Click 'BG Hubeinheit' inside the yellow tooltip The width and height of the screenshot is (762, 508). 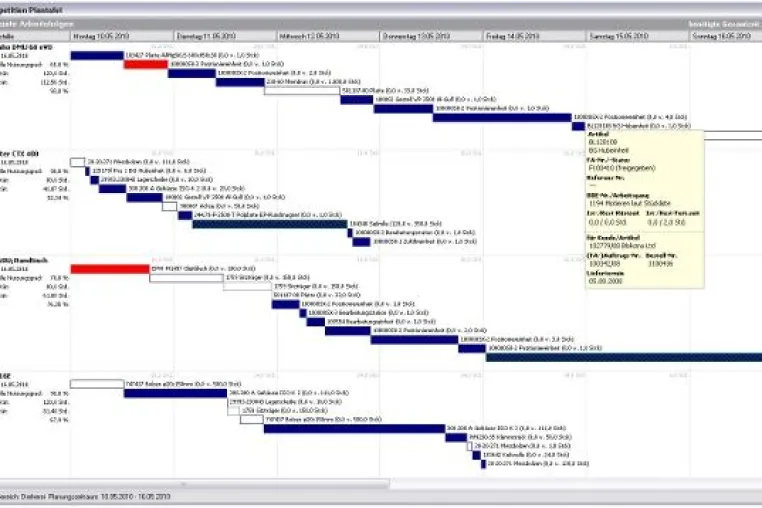point(608,150)
